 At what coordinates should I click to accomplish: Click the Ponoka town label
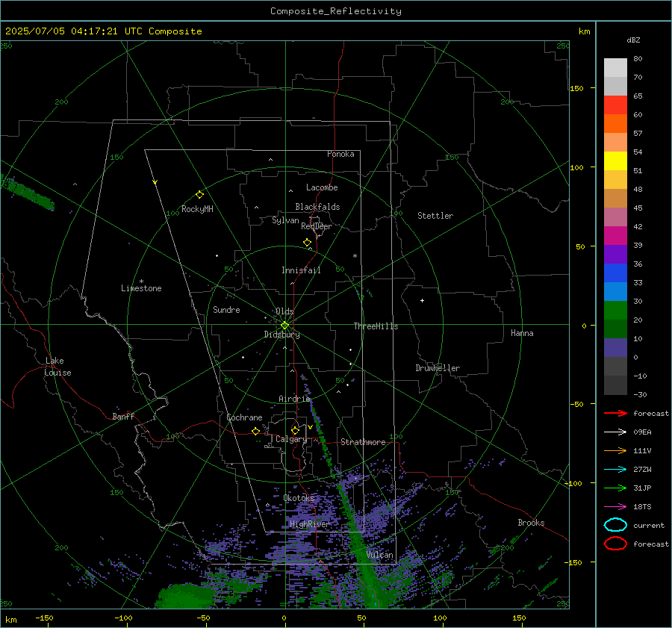pos(340,154)
